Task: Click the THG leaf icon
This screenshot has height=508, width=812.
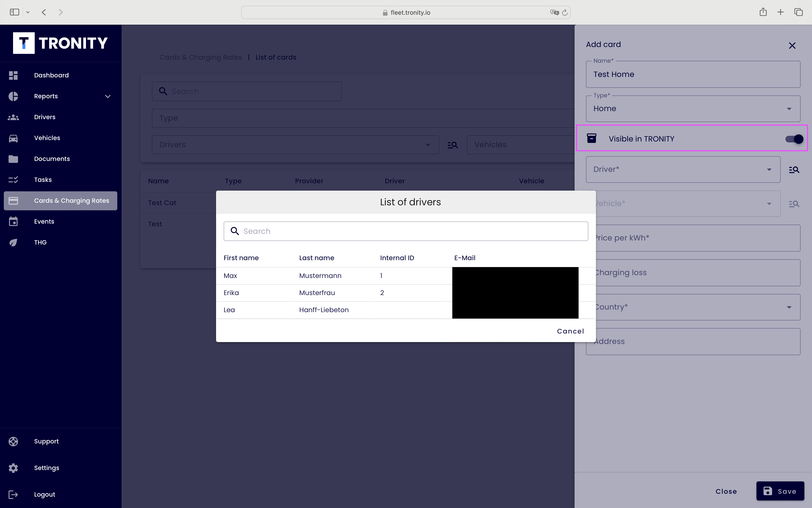Action: (x=13, y=242)
